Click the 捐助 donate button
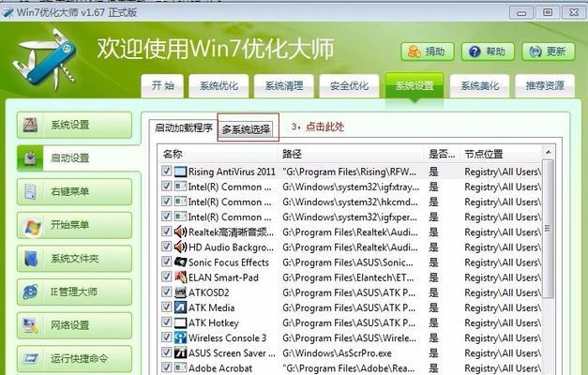 click(x=428, y=52)
